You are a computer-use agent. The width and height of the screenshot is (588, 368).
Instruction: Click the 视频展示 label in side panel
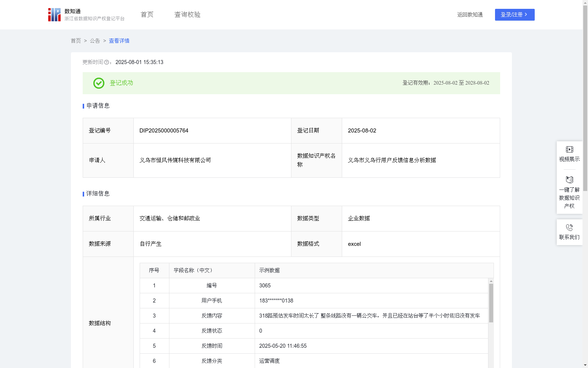[569, 159]
